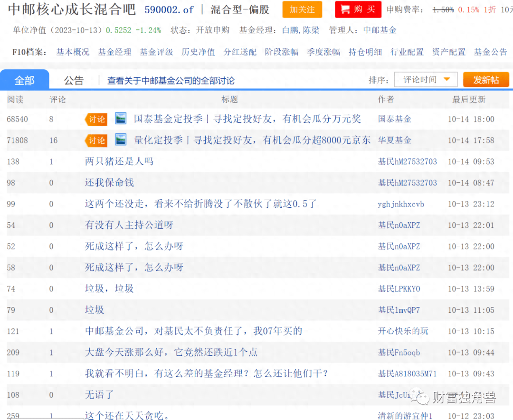Image resolution: width=513 pixels, height=420 pixels.
Task: Open author profile 开心快乐的玩
Action: click(403, 331)
